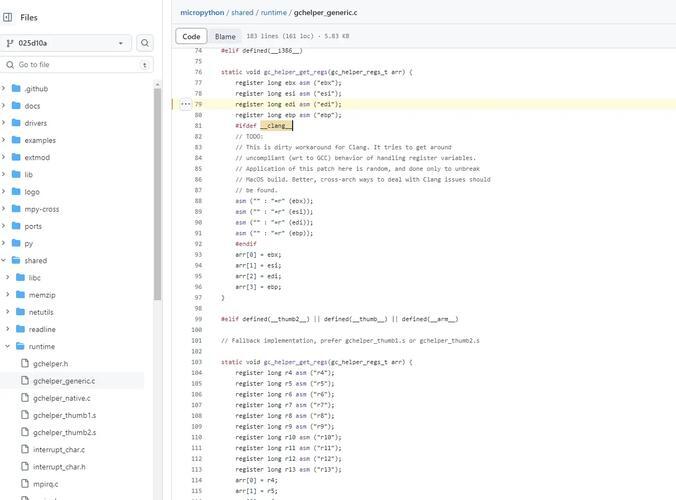The width and height of the screenshot is (676, 500).
Task: Open gchelper_native.c file
Action: point(62,398)
